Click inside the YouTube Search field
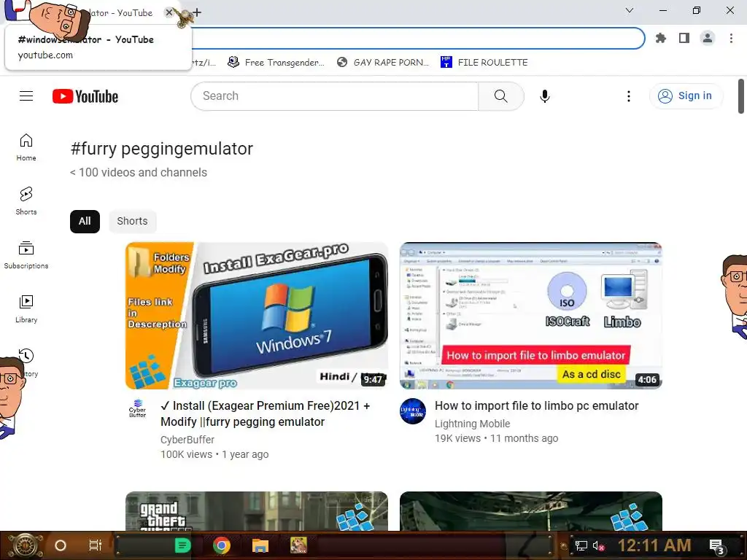 coord(334,96)
